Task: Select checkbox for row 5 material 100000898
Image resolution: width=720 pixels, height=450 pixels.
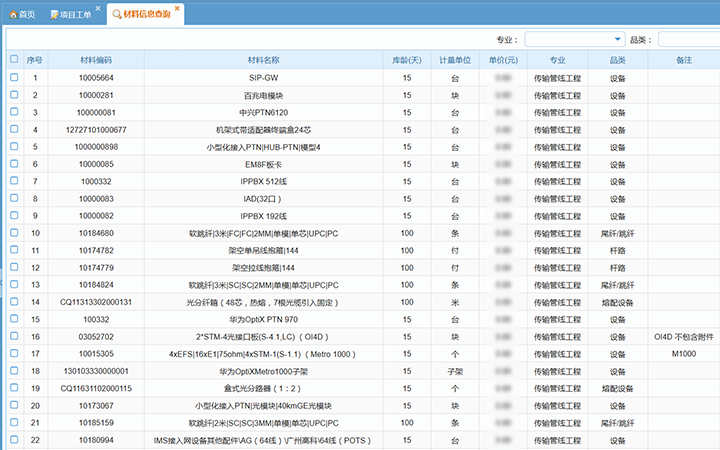Action: point(14,147)
